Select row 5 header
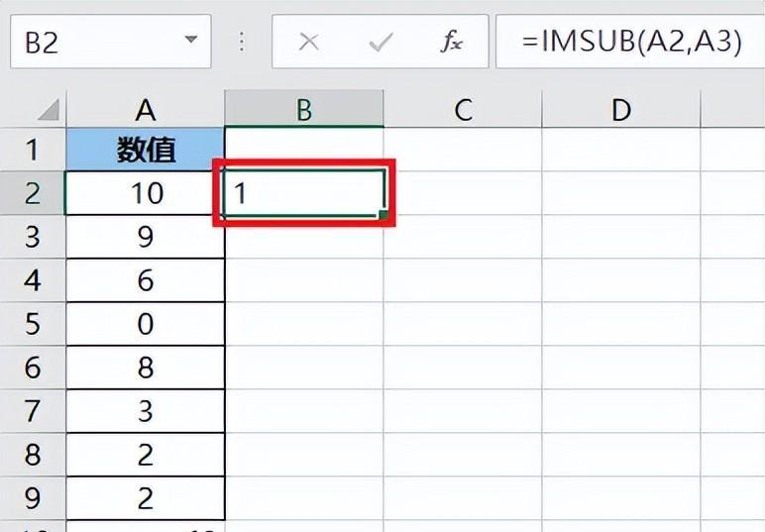The height and width of the screenshot is (532, 765). click(x=33, y=324)
